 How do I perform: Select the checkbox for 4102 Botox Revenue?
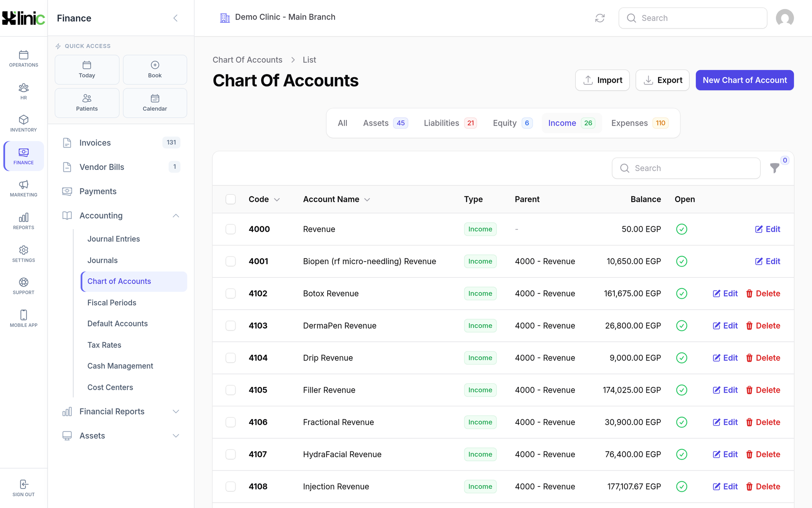(x=231, y=293)
